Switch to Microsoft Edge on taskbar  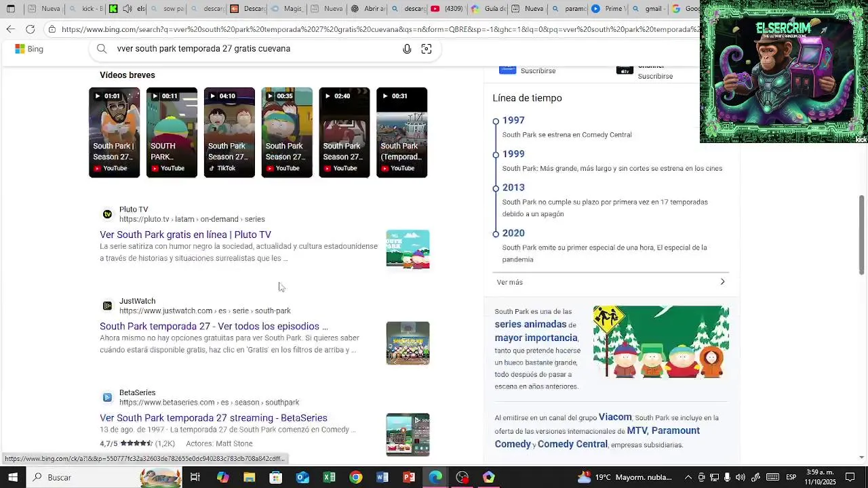coord(435,477)
